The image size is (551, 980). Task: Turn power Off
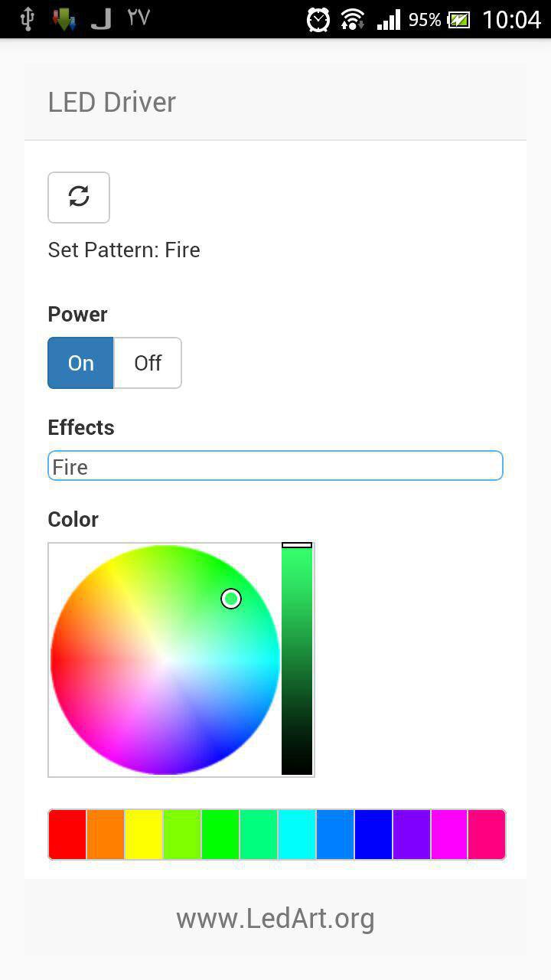pyautogui.click(x=148, y=363)
